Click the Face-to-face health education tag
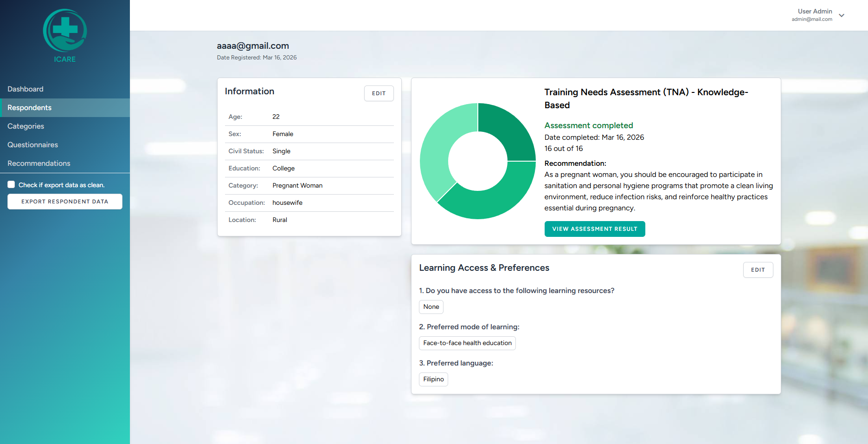This screenshot has width=868, height=444. (467, 343)
